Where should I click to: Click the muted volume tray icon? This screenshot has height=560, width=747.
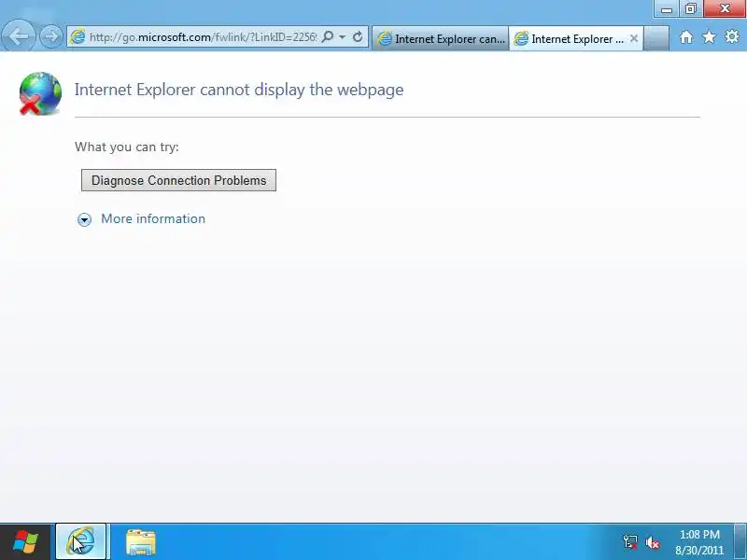pos(652,542)
